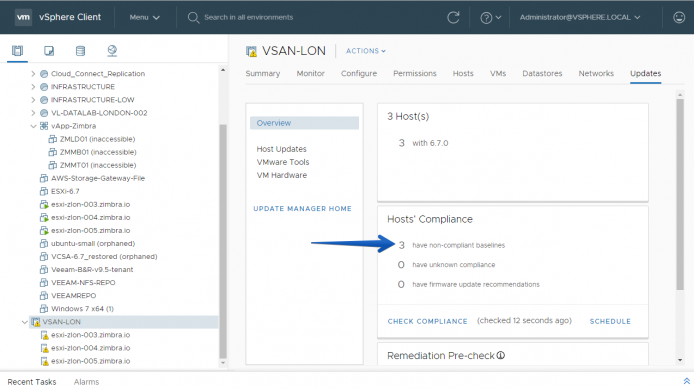
Task: Click the navigator tree scrollbar
Action: (223, 241)
